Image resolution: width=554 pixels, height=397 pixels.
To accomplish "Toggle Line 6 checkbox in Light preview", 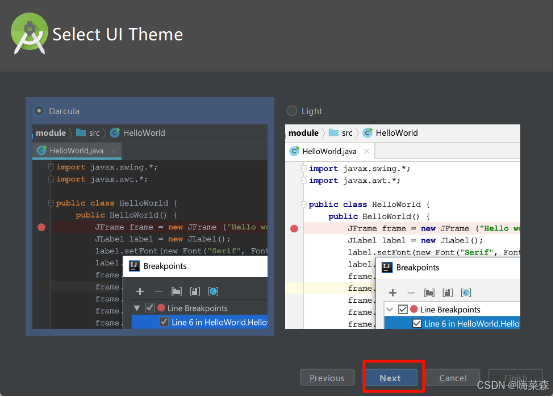I will (x=417, y=324).
